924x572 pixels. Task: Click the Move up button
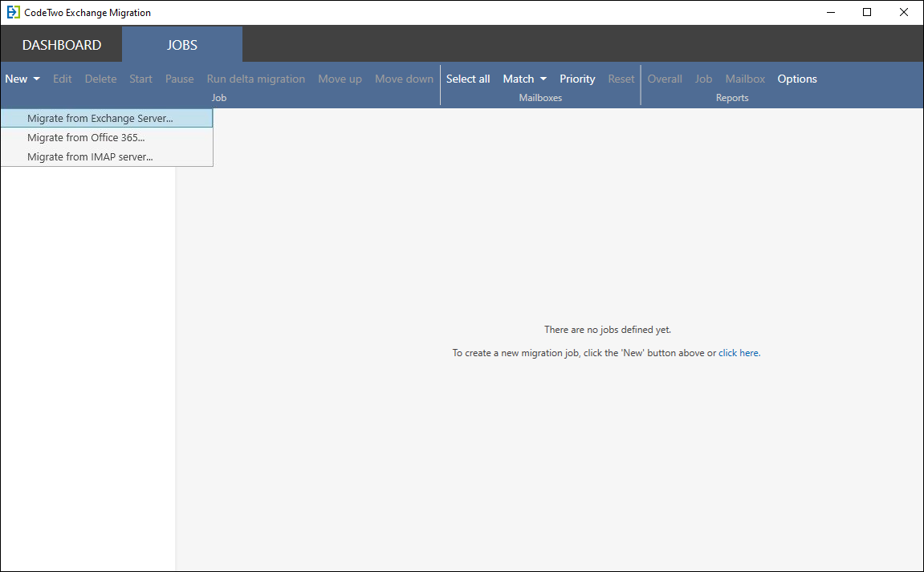pyautogui.click(x=340, y=79)
